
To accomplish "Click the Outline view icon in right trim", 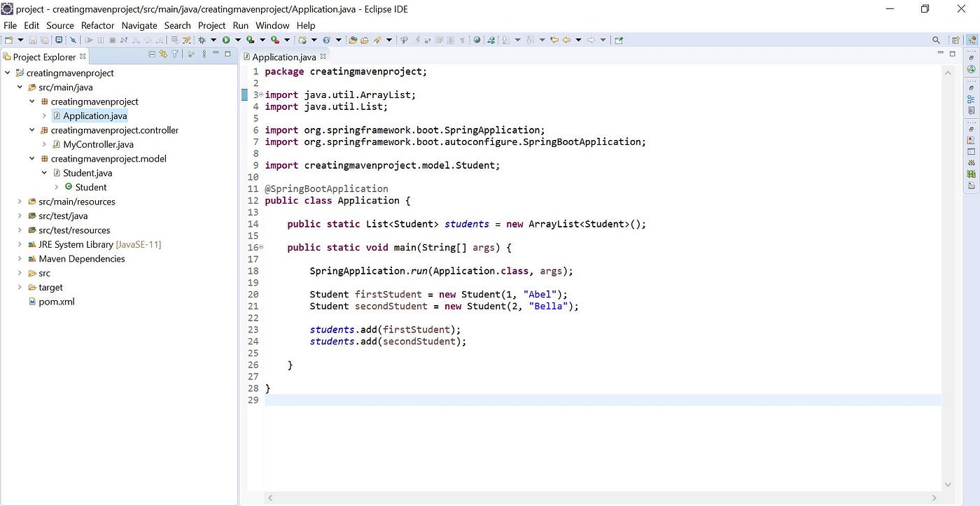I will coord(971,99).
